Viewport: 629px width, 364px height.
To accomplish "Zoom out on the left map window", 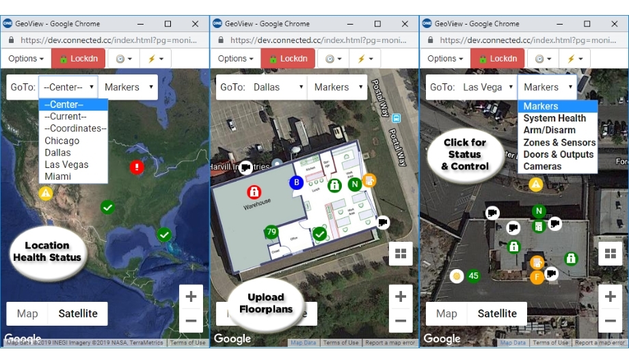I will tap(191, 321).
